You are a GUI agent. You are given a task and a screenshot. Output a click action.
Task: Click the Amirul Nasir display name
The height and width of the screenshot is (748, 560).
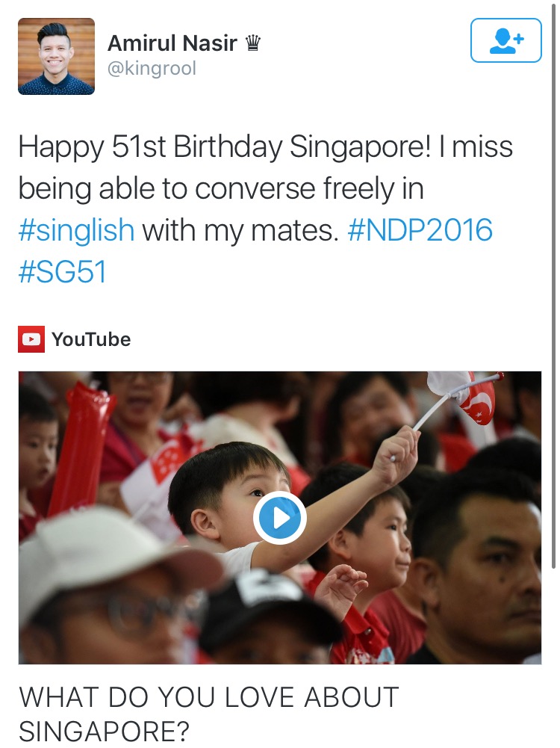(172, 43)
